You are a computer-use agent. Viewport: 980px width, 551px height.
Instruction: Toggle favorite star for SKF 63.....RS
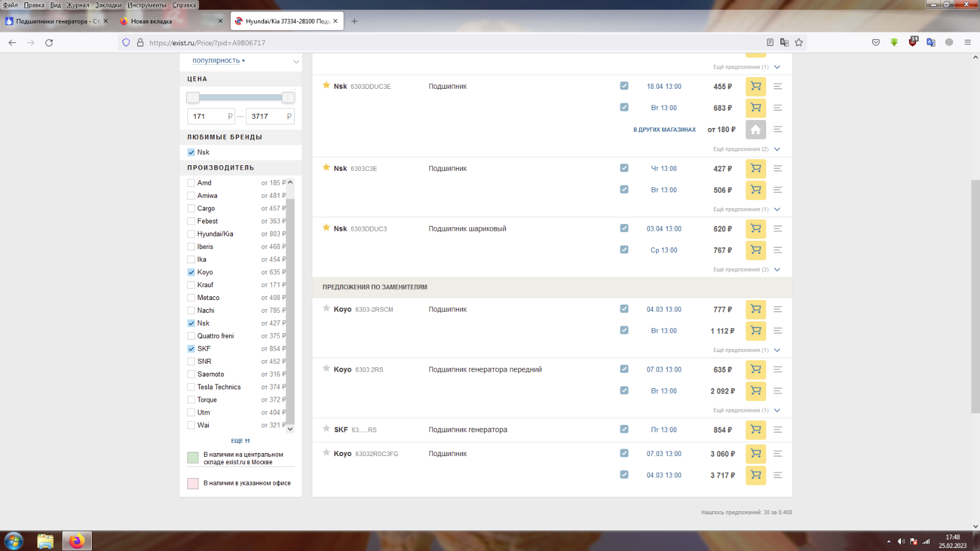pos(326,429)
